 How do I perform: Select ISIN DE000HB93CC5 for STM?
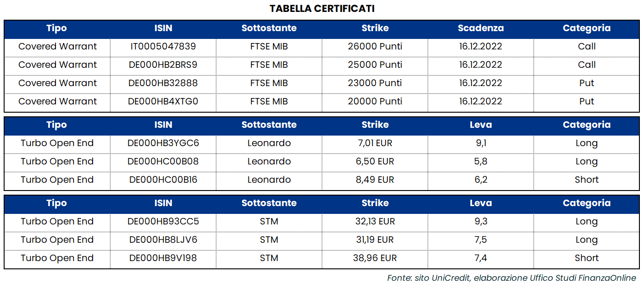(x=163, y=221)
